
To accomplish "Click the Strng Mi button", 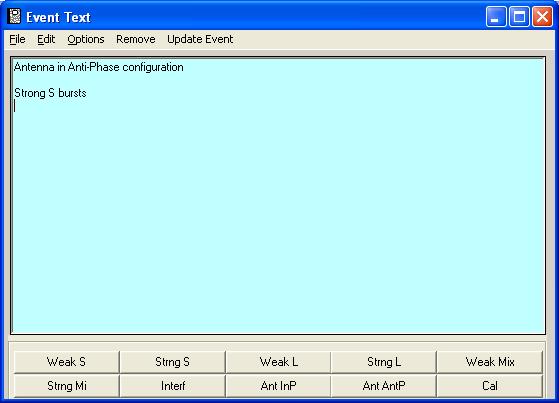I will 66,386.
